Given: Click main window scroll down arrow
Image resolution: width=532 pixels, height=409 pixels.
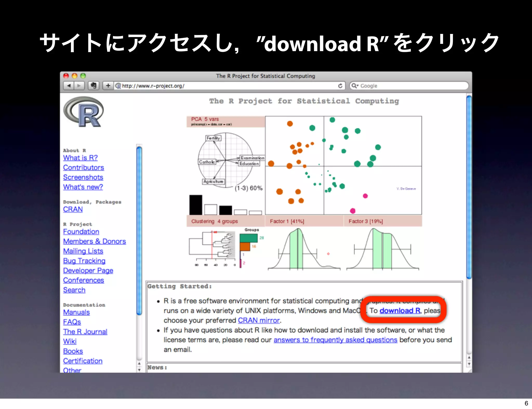Looking at the screenshot, I should click(469, 364).
